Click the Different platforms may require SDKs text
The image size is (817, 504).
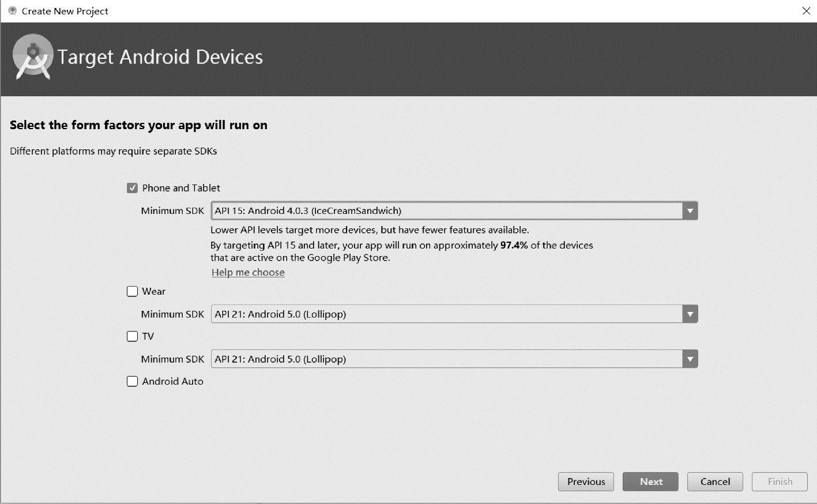pyautogui.click(x=114, y=151)
